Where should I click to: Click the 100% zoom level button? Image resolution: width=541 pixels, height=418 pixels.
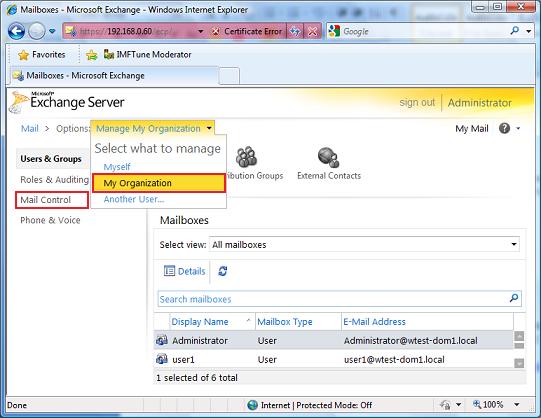tap(488, 404)
